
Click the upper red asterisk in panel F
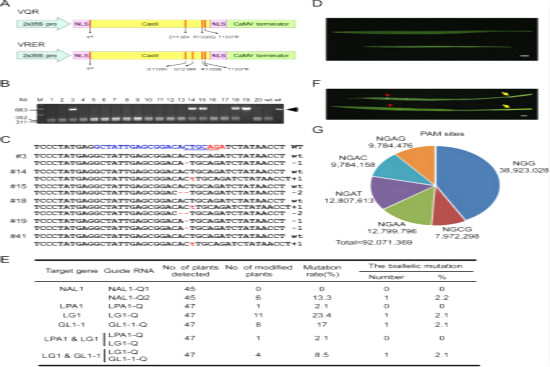[387, 95]
